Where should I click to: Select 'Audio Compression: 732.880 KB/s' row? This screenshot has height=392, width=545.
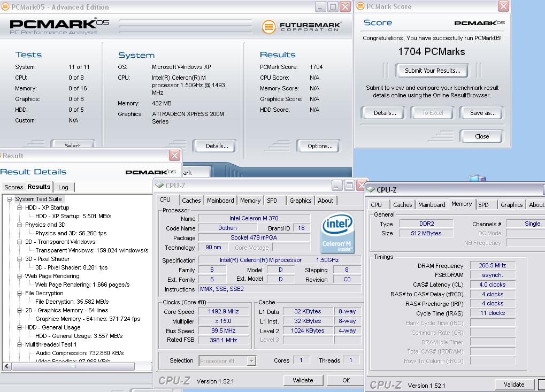point(79,353)
